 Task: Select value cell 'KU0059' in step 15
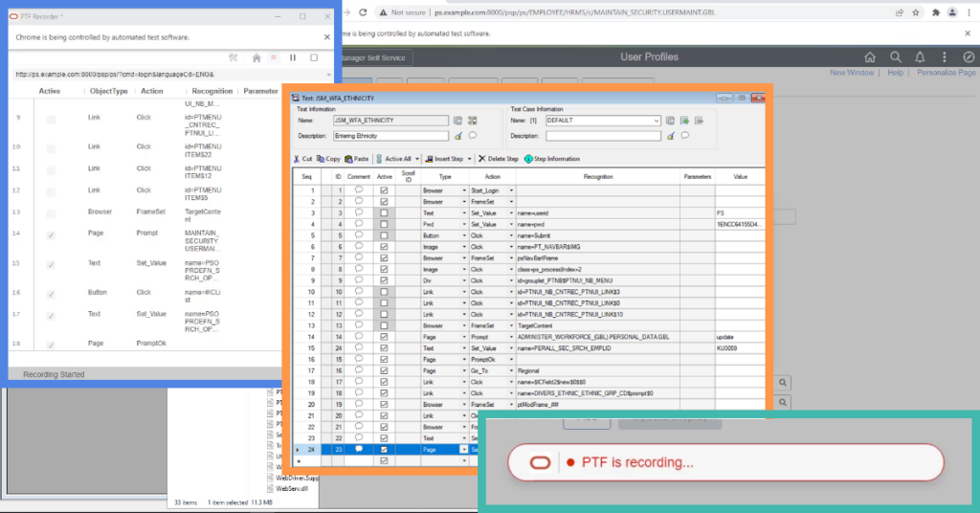tap(740, 348)
